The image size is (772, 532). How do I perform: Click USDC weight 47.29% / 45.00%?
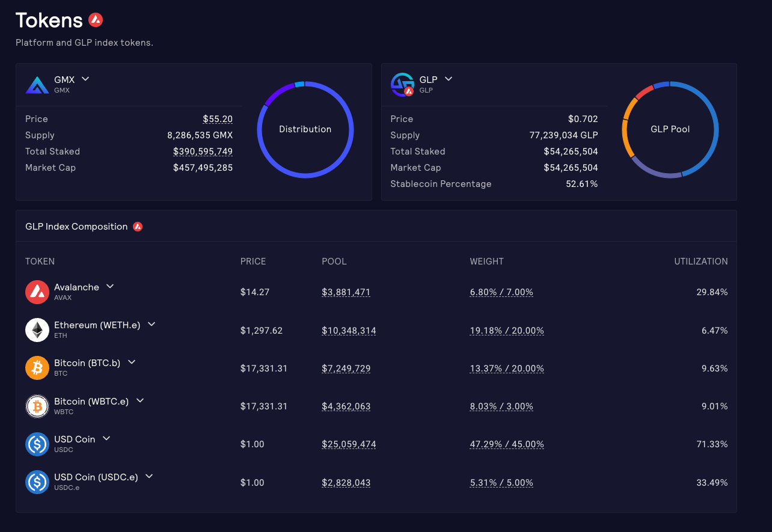507,444
